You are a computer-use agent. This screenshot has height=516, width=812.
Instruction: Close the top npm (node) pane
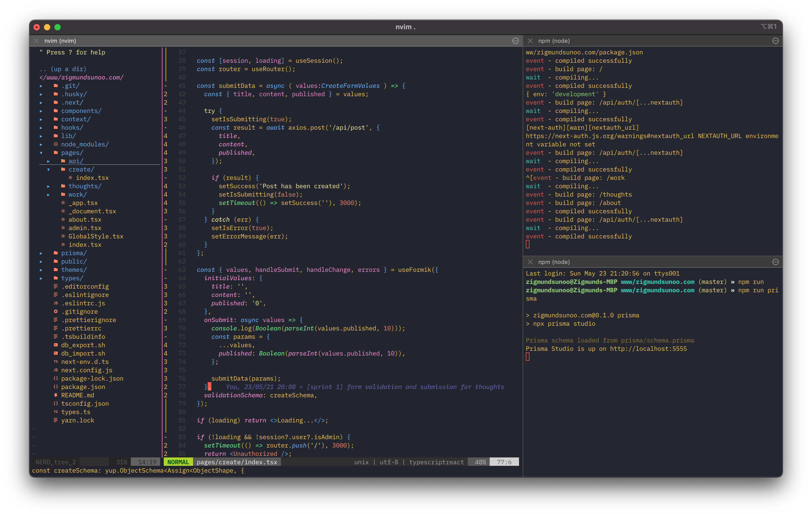click(530, 41)
